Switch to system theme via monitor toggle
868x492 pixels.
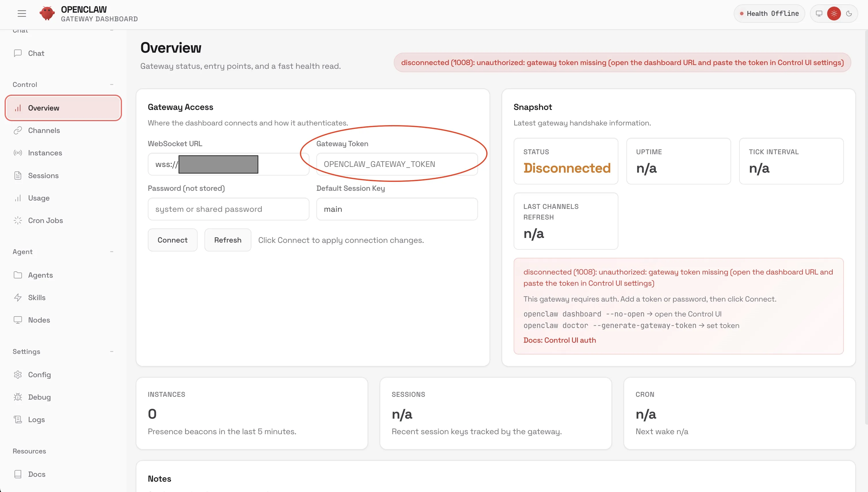(x=819, y=14)
